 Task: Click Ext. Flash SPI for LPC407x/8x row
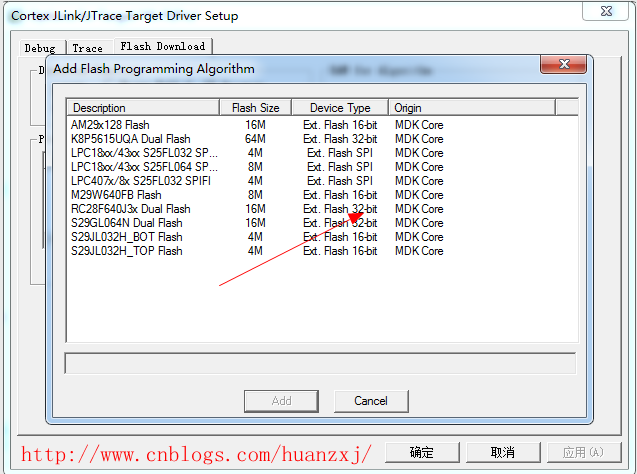coord(340,181)
